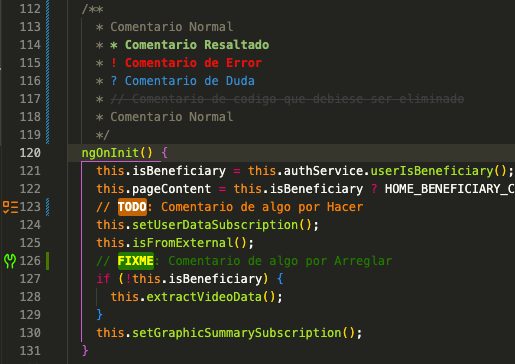
Task: Click the blue striped change marker beside line 123
Action: [48, 207]
